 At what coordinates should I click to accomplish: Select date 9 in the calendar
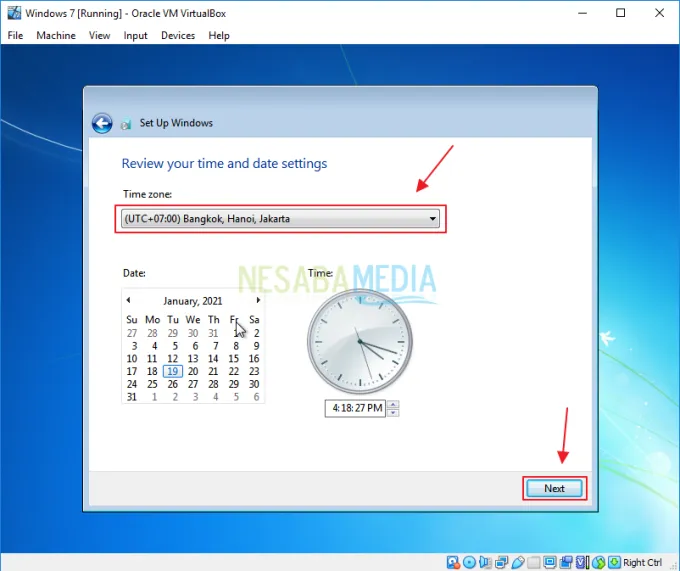pyautogui.click(x=256, y=346)
